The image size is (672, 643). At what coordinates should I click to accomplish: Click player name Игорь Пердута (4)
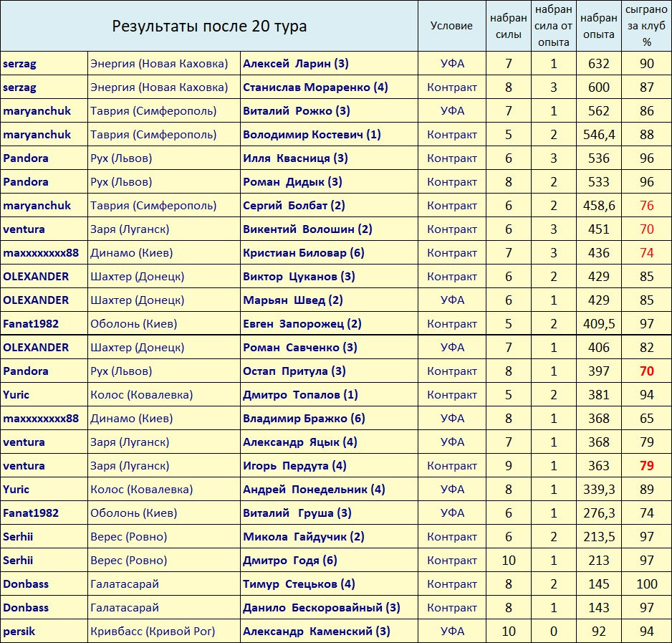click(x=294, y=465)
